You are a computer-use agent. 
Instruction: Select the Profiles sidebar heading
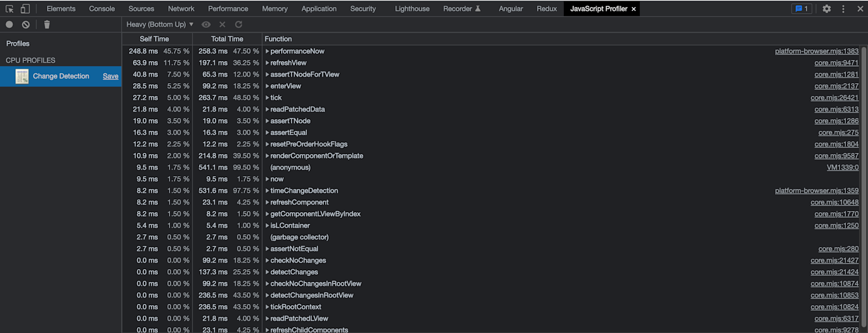coord(17,44)
